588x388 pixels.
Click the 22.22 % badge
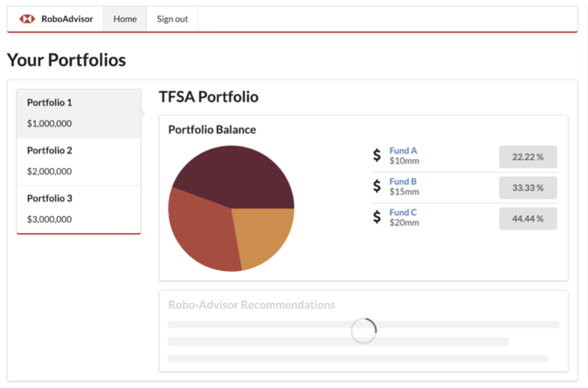click(x=528, y=157)
